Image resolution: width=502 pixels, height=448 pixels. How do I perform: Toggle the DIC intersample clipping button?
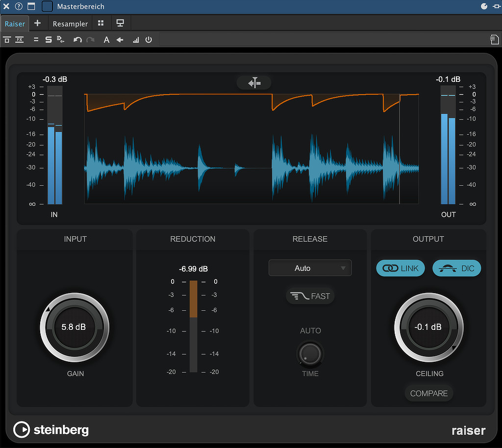[x=456, y=268]
